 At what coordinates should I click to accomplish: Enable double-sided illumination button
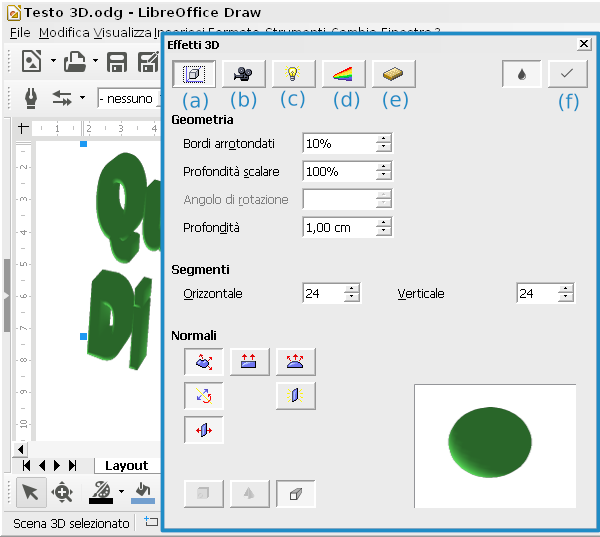pyautogui.click(x=296, y=396)
